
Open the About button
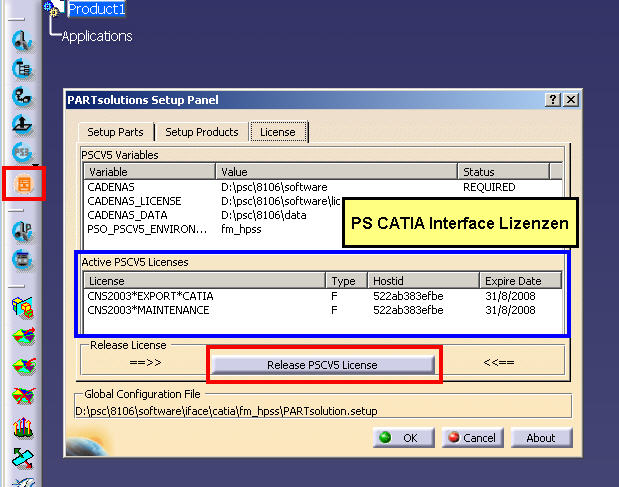tap(541, 438)
